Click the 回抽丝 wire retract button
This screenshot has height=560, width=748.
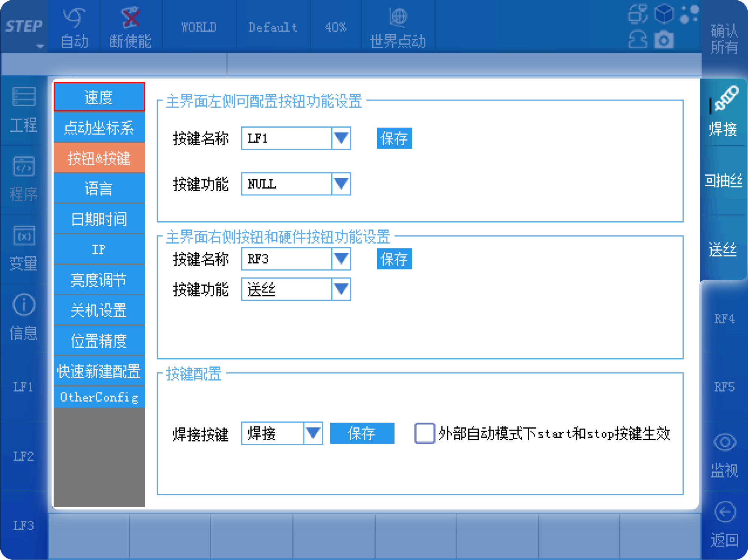coord(724,181)
